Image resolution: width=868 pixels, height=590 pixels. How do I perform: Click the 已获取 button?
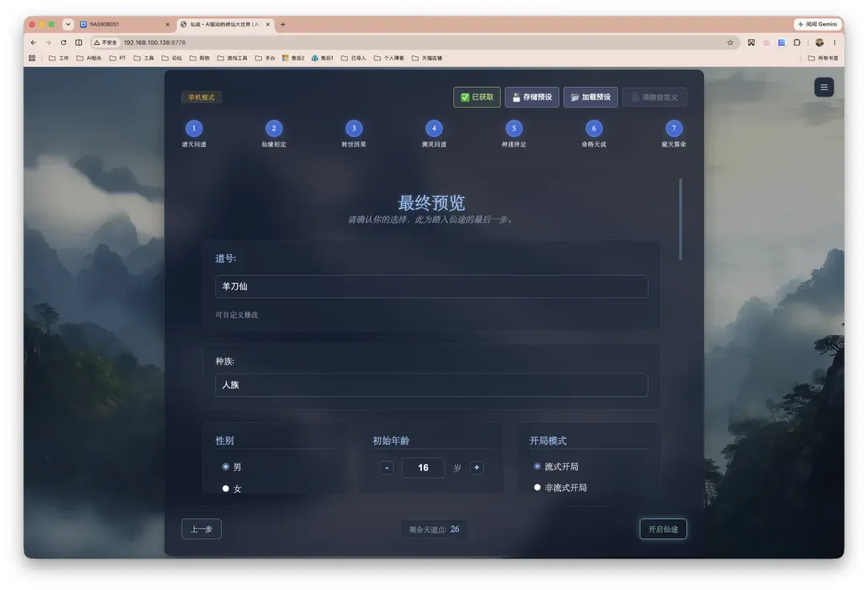point(477,97)
